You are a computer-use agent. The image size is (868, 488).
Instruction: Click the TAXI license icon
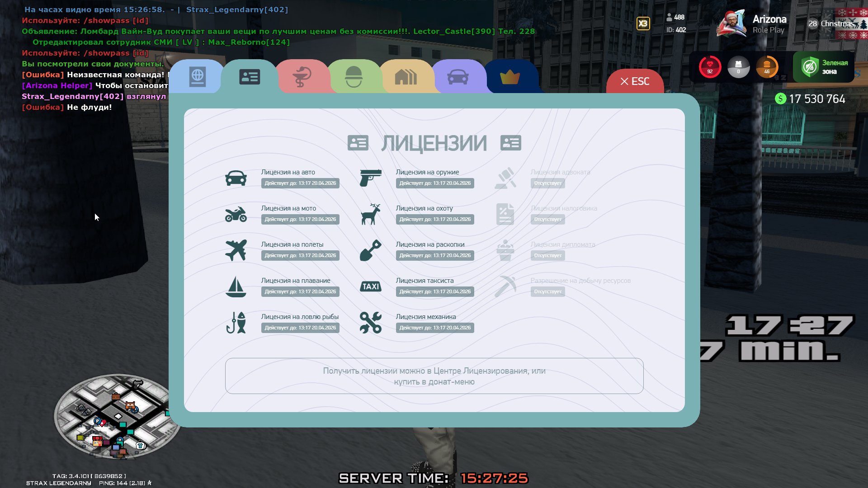(x=371, y=286)
